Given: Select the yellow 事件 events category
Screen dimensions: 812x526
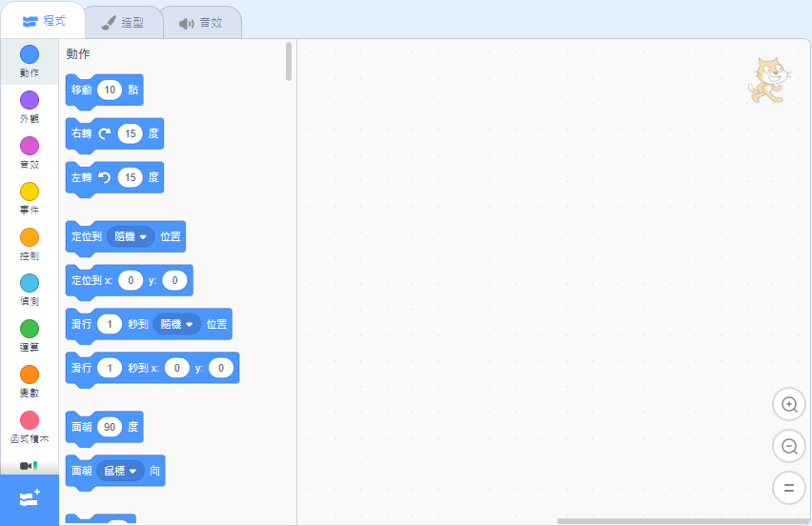Looking at the screenshot, I should click(30, 192).
